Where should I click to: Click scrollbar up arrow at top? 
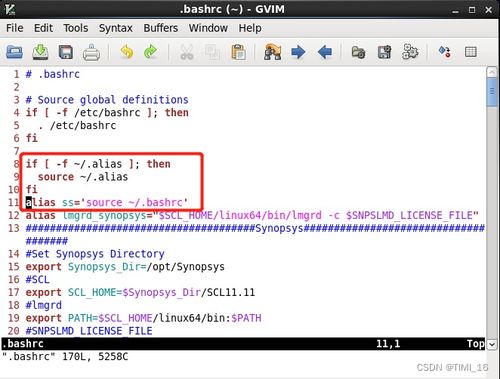tap(492, 72)
